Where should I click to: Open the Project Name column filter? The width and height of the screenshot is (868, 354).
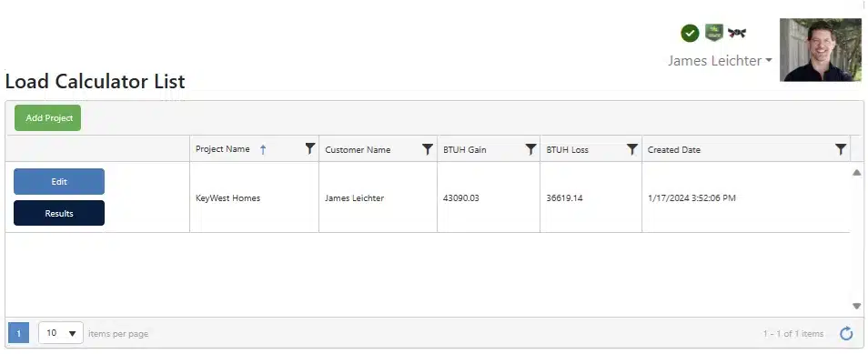coord(310,148)
